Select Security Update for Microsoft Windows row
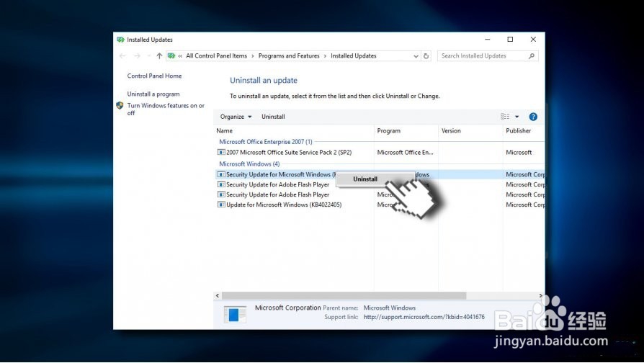The height and width of the screenshot is (363, 644). click(380, 174)
